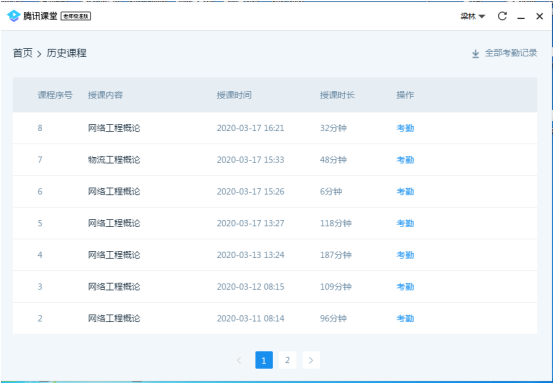Switch to page 2 of history

click(287, 360)
